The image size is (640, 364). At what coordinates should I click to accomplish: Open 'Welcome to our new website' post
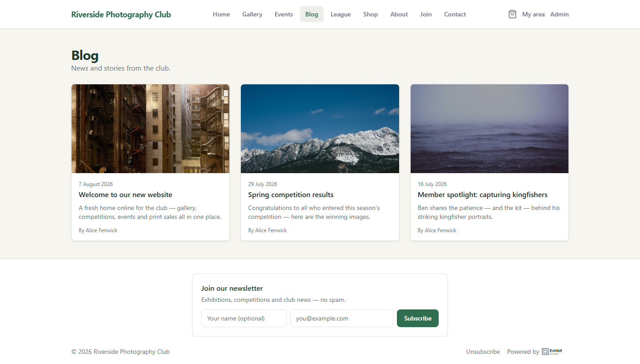tap(125, 194)
